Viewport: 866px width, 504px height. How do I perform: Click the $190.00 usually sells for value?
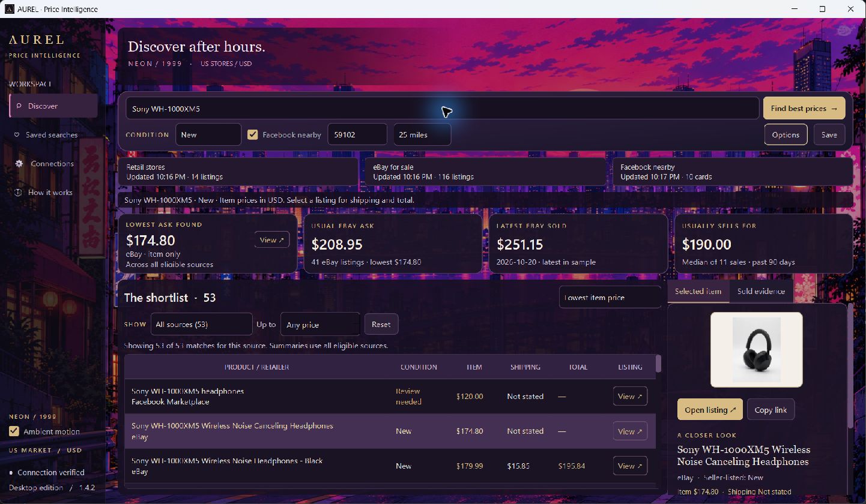[707, 244]
